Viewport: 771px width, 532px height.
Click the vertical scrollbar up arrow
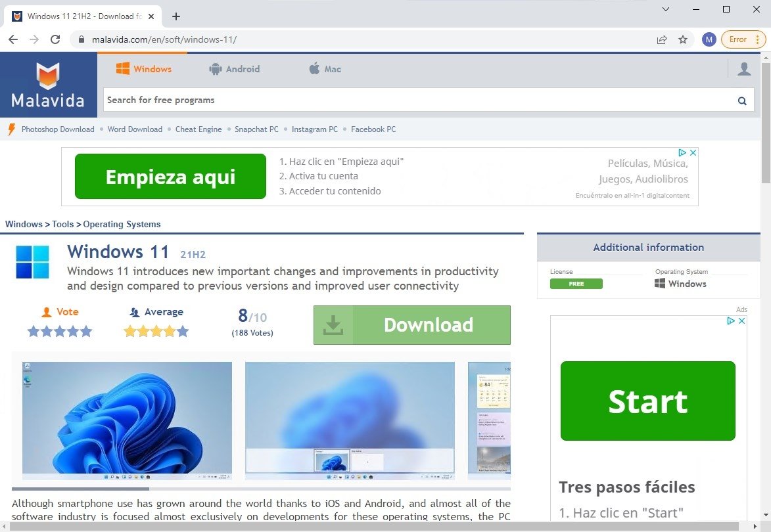pyautogui.click(x=766, y=57)
